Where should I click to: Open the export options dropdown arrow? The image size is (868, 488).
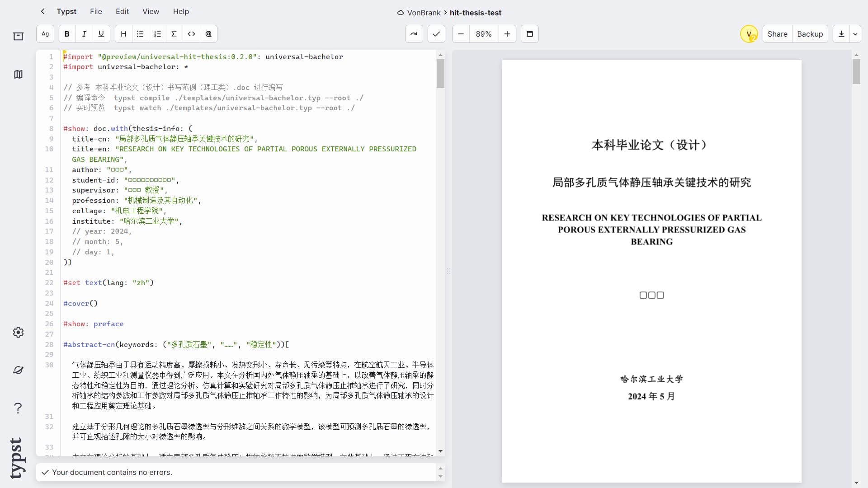click(855, 34)
